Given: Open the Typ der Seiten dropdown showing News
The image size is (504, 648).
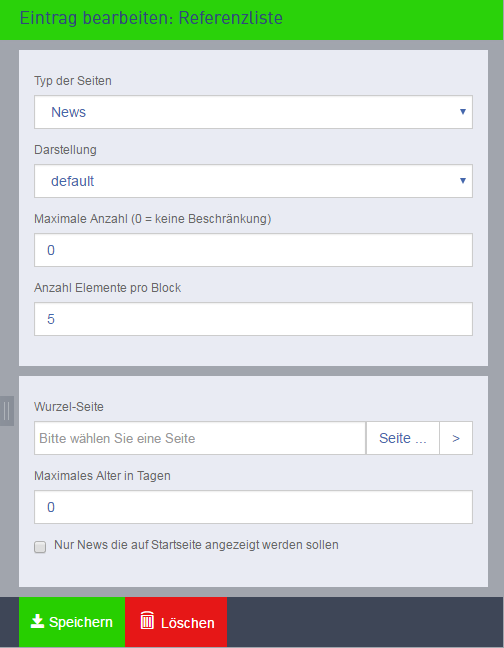Looking at the screenshot, I should pos(253,112).
